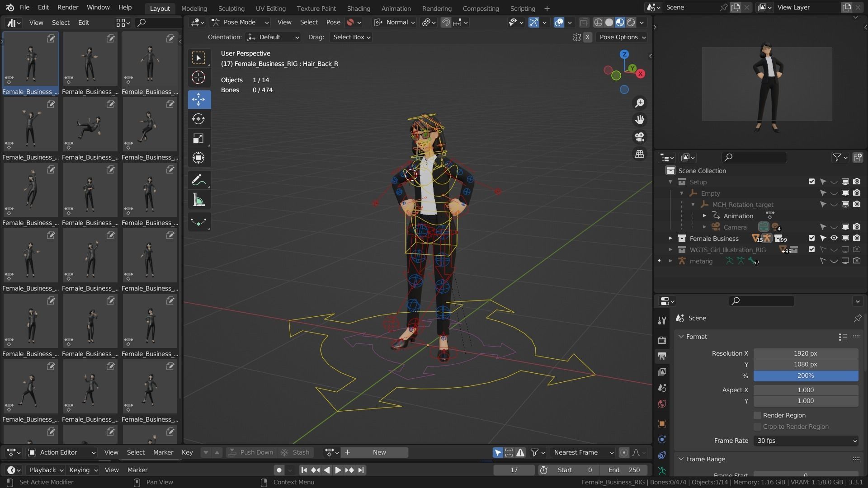Switch to Wireframe viewport shading
This screenshot has height=488, width=868.
[598, 22]
